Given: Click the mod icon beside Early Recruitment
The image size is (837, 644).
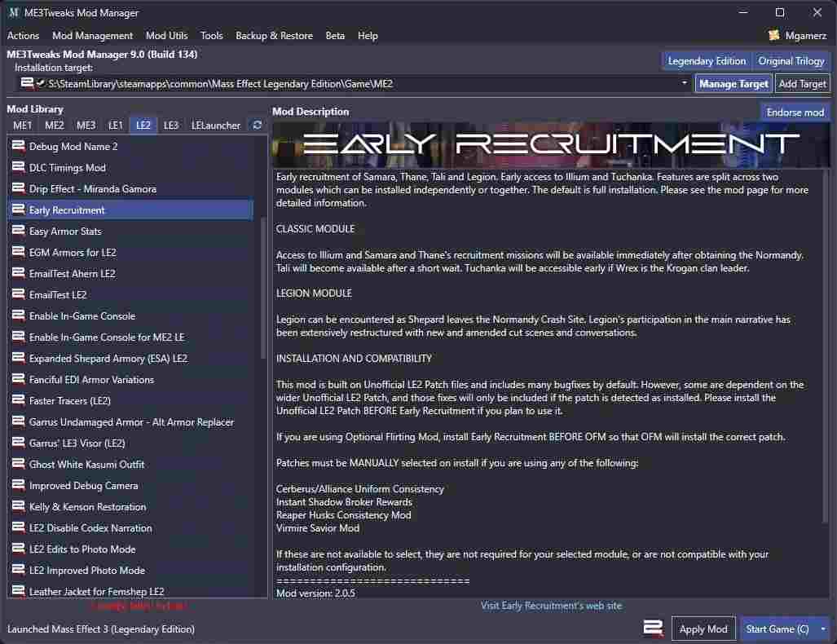Looking at the screenshot, I should [19, 210].
